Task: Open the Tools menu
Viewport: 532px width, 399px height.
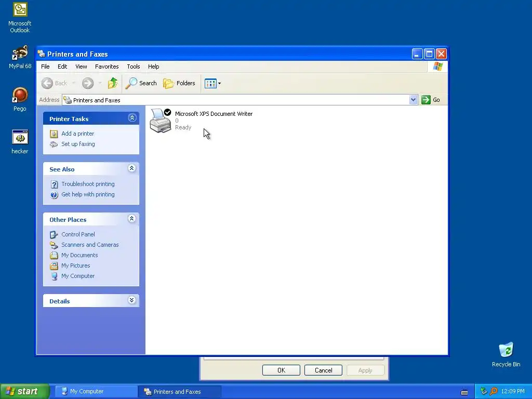Action: (134, 66)
